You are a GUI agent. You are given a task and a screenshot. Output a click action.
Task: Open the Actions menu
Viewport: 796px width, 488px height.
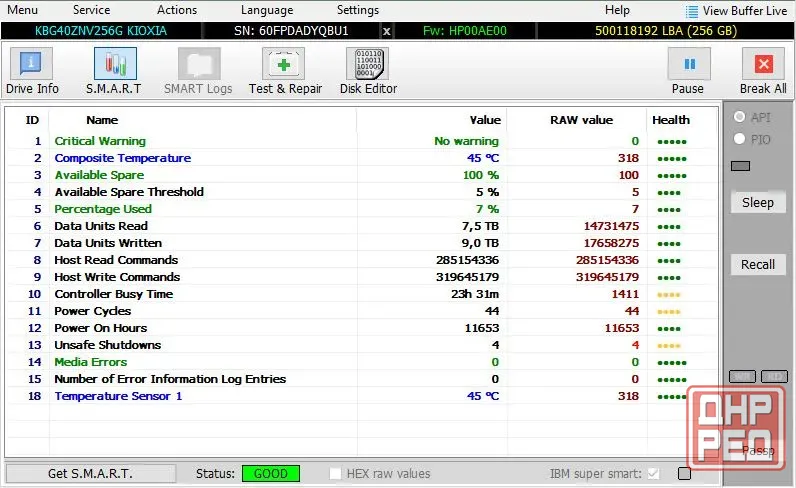[x=177, y=10]
